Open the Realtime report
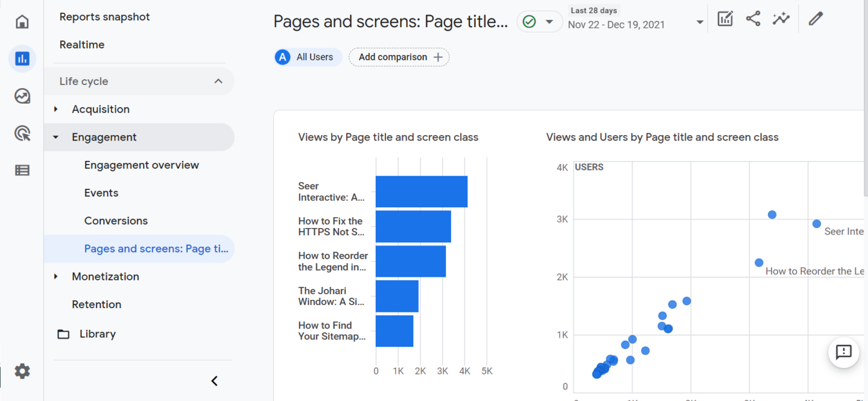Screen dimensions: 868x401 coord(82,45)
